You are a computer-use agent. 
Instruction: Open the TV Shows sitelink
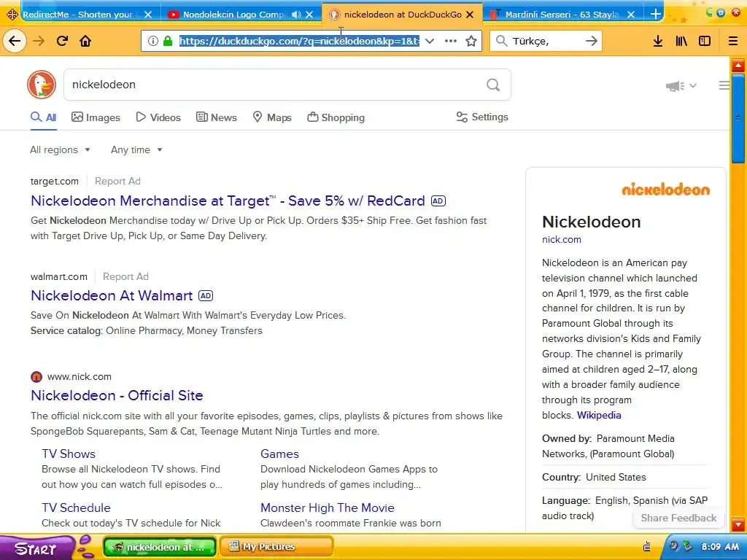[x=69, y=454]
